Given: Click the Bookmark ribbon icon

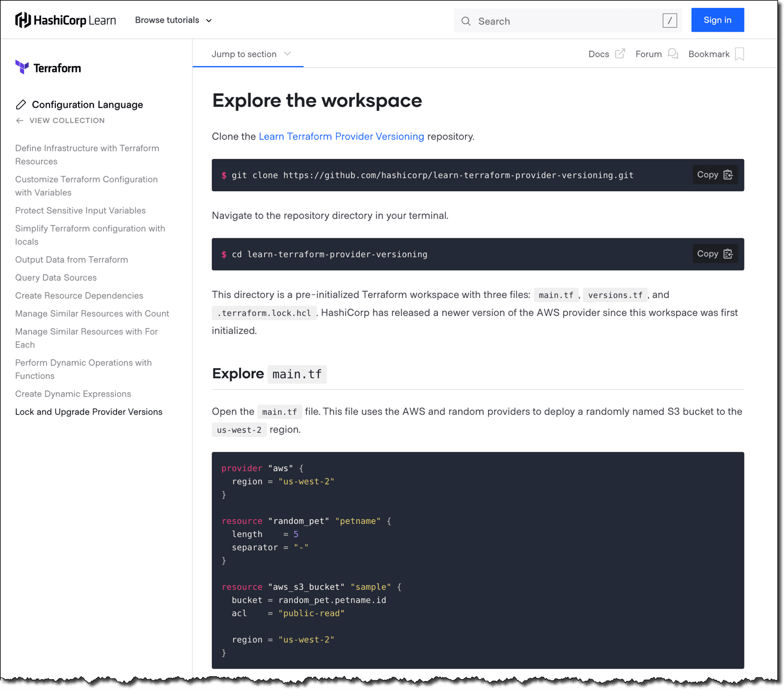Looking at the screenshot, I should [739, 54].
